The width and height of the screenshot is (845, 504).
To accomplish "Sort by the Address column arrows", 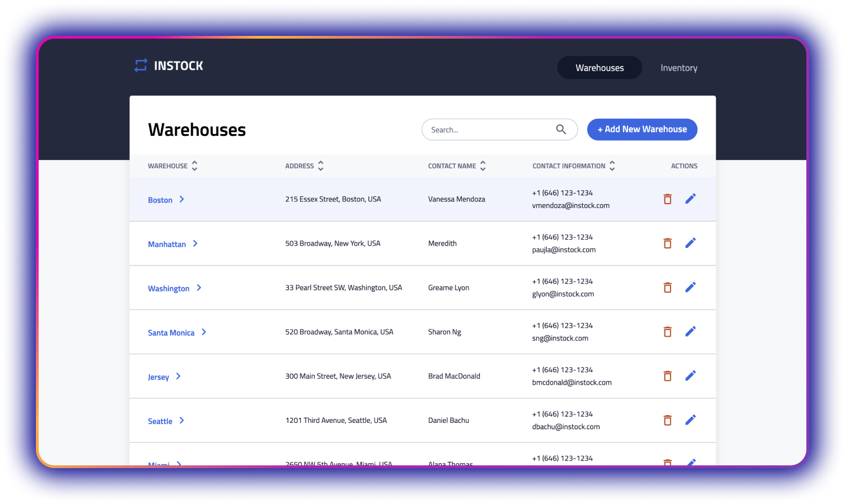I will [321, 166].
